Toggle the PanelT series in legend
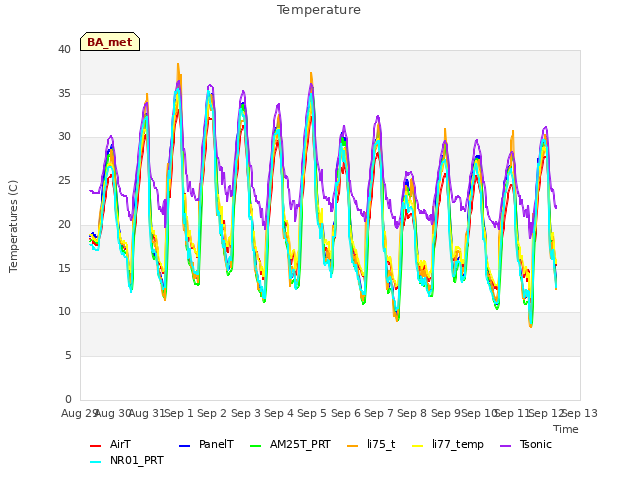The width and height of the screenshot is (640, 480). click(x=206, y=444)
